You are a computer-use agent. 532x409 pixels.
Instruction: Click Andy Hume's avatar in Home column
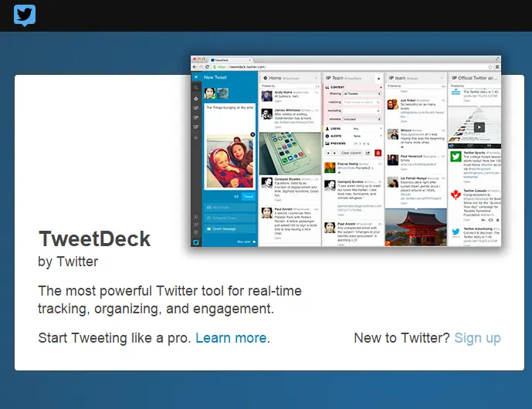[266, 96]
